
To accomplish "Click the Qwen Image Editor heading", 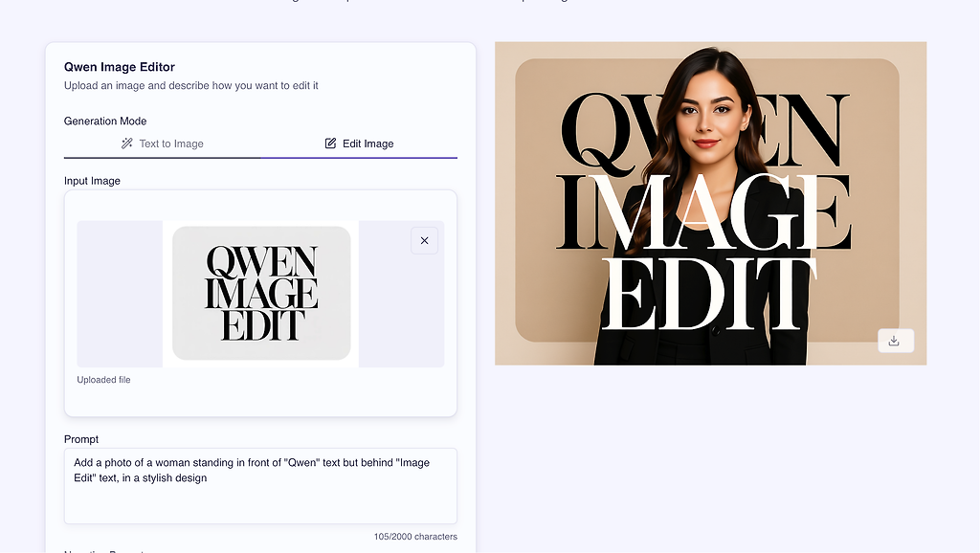I will pyautogui.click(x=120, y=67).
